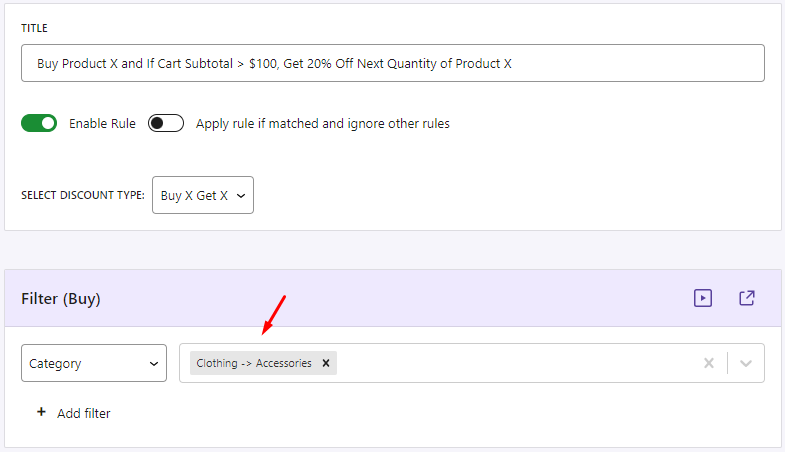The width and height of the screenshot is (785, 452).
Task: Click the plus icon beside Add filter
Action: (41, 412)
